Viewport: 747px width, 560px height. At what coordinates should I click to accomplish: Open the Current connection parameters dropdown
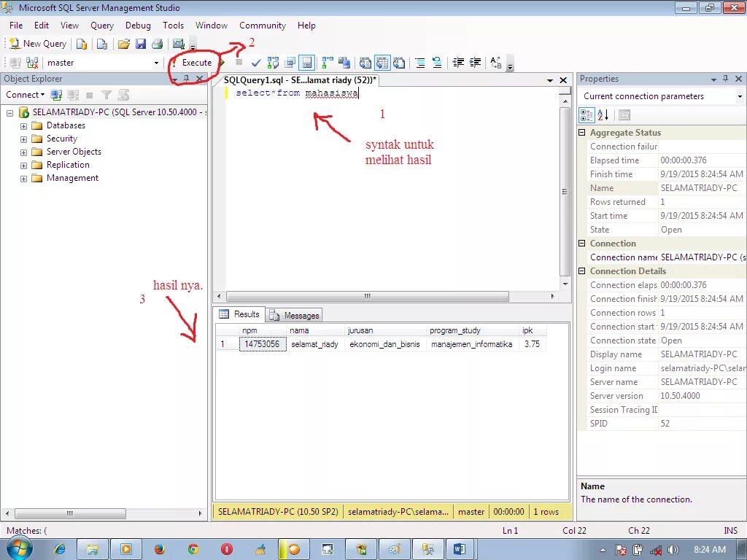[740, 96]
